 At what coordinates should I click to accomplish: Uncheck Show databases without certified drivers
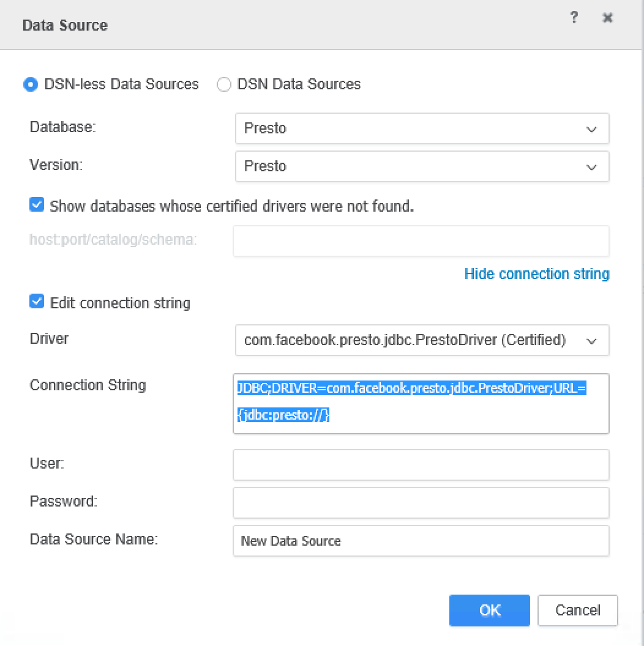(x=37, y=206)
